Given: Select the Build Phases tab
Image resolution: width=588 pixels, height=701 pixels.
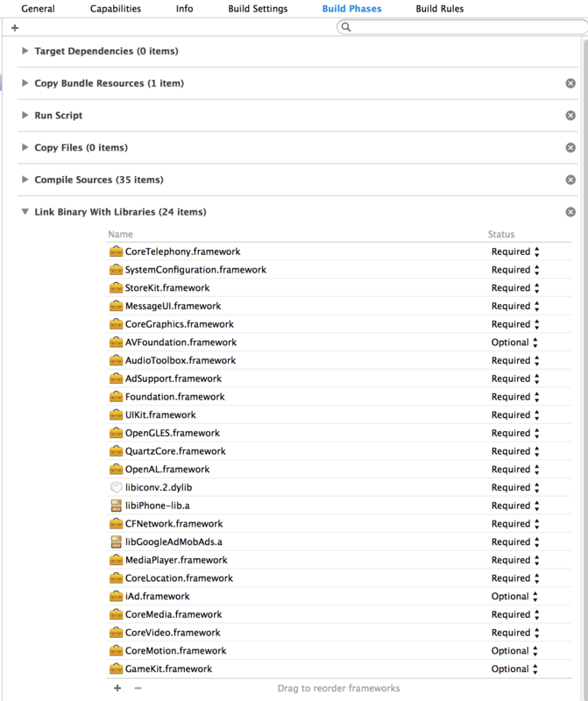Looking at the screenshot, I should 352,9.
